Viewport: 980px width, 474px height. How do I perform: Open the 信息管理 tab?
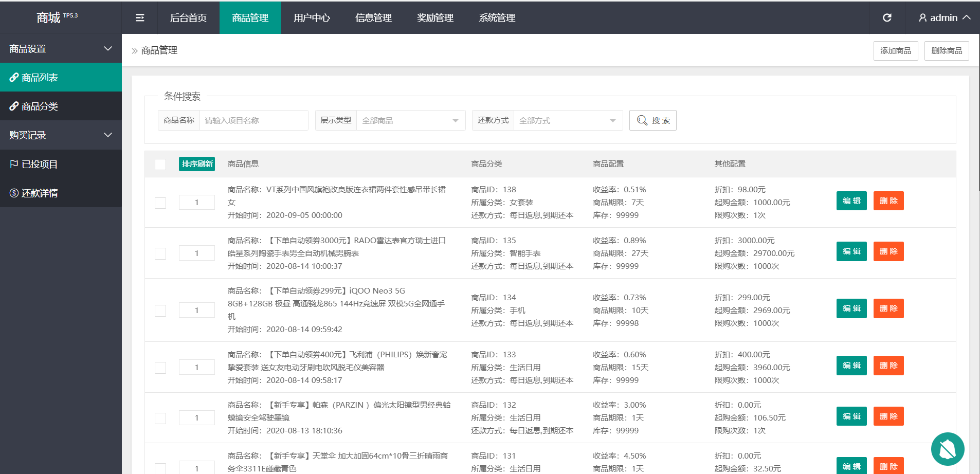pyautogui.click(x=374, y=18)
